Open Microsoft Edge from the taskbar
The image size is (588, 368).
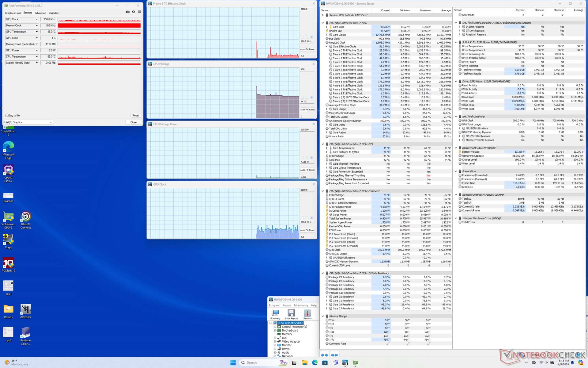point(315,362)
